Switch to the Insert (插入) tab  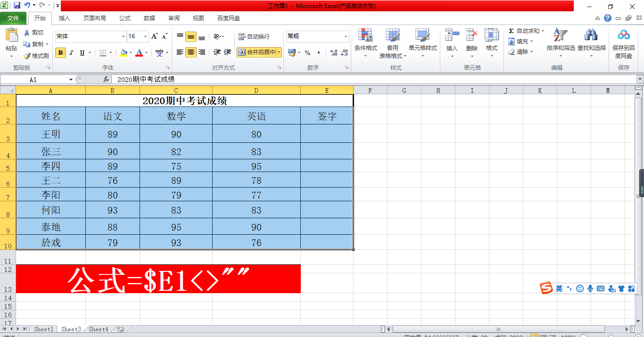[64, 18]
